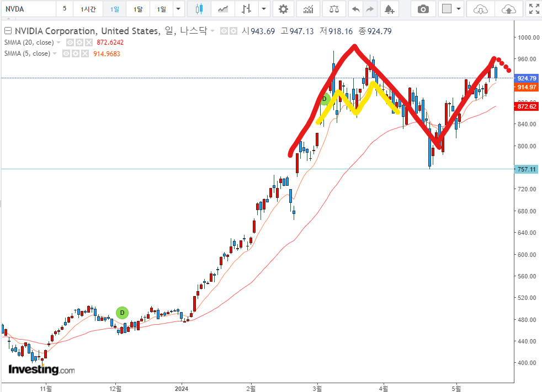Click the red 872.6242 SMMA value
This screenshot has height=392, width=542.
(110, 42)
